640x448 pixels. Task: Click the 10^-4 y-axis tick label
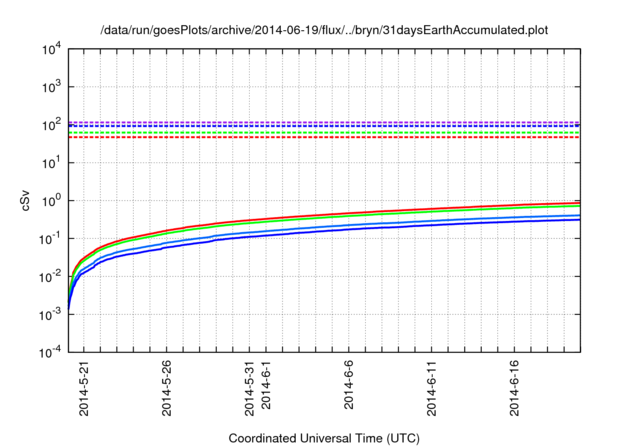[x=50, y=353]
